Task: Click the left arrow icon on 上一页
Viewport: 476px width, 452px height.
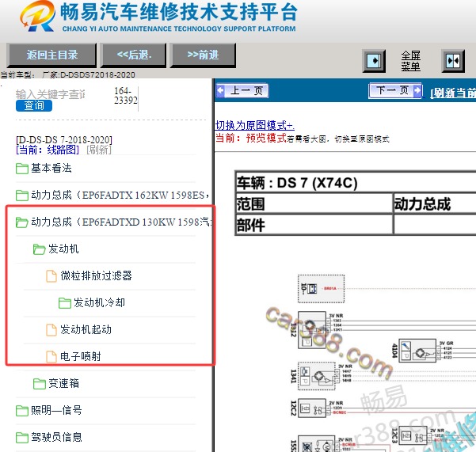Action: (220, 90)
